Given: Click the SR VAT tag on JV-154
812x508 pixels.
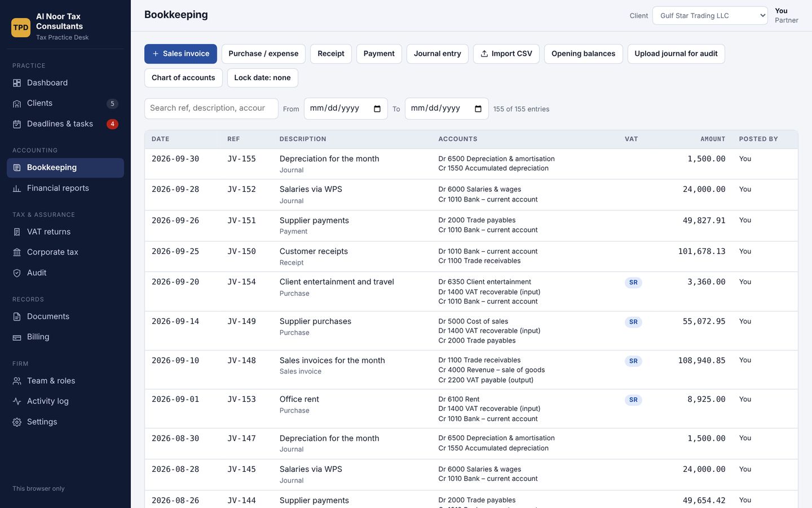Looking at the screenshot, I should (633, 283).
